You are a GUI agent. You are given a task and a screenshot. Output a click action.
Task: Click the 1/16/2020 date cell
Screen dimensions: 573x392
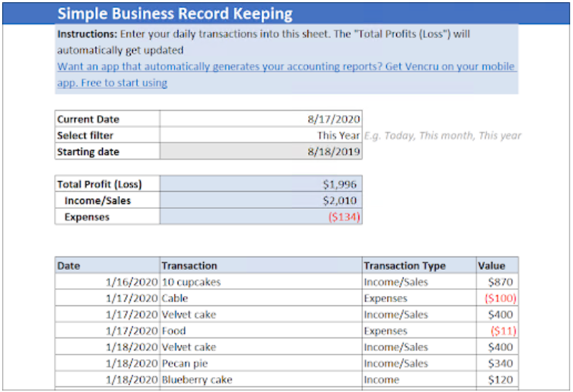131,282
